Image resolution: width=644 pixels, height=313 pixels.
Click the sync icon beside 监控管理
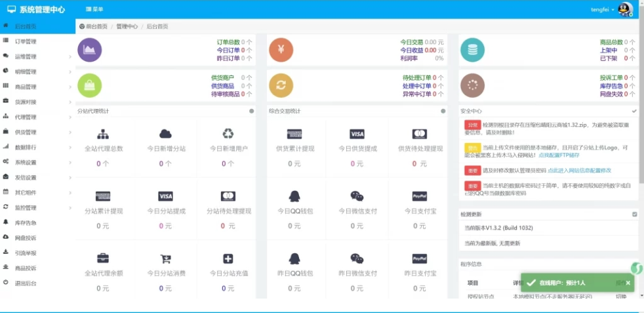(6, 207)
